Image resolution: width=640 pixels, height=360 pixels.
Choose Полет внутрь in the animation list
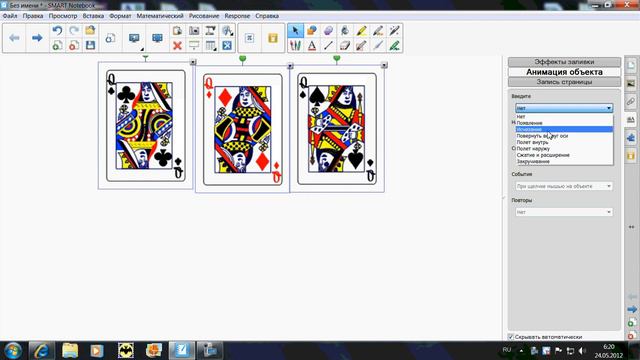pyautogui.click(x=564, y=142)
